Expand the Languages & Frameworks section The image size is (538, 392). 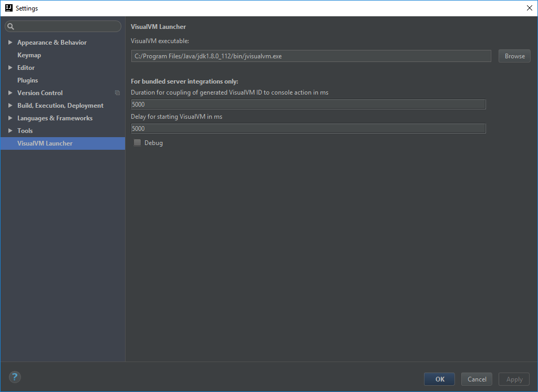(9, 118)
